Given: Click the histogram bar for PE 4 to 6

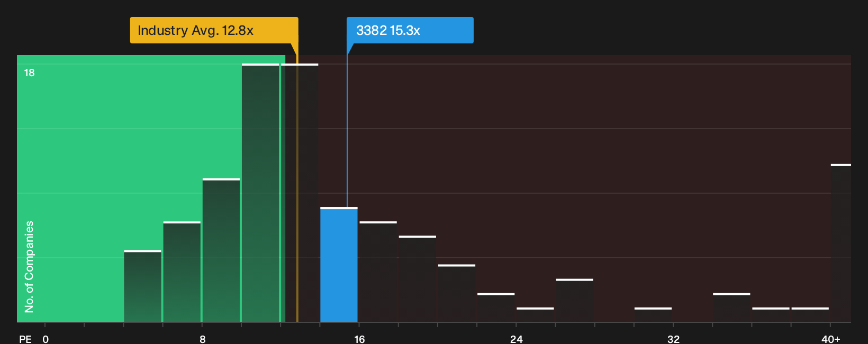Looking at the screenshot, I should [x=143, y=286].
